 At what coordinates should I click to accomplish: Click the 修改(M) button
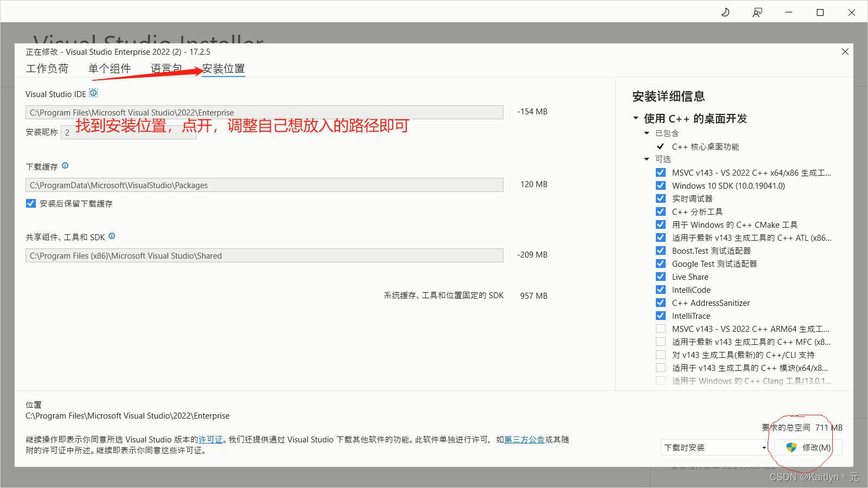point(808,447)
